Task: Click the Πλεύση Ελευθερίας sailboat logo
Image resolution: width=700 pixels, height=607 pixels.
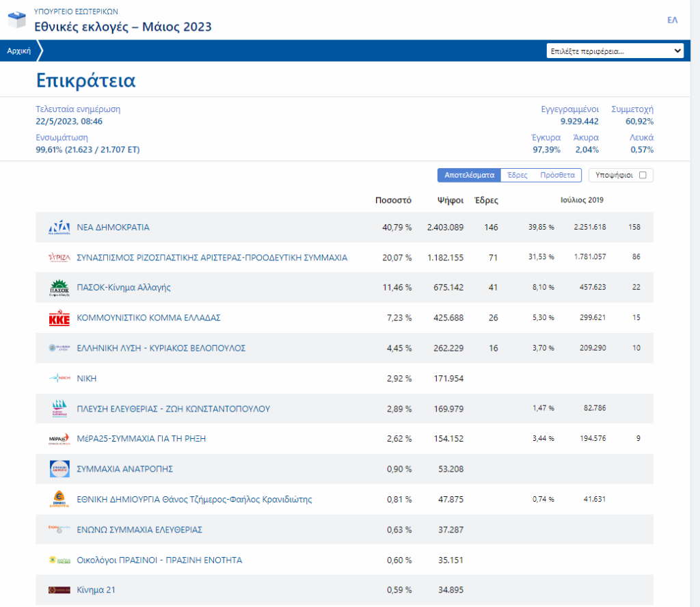Action: [x=59, y=409]
